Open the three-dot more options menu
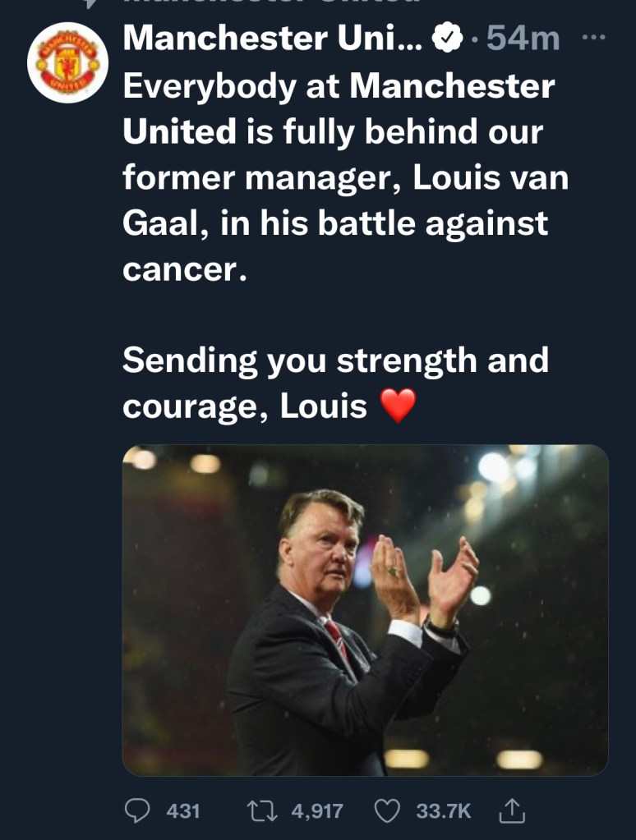Screen dimensions: 636x840 coord(592,39)
